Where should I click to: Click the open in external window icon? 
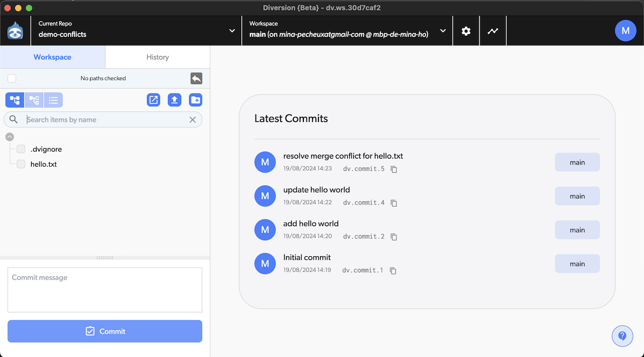153,100
